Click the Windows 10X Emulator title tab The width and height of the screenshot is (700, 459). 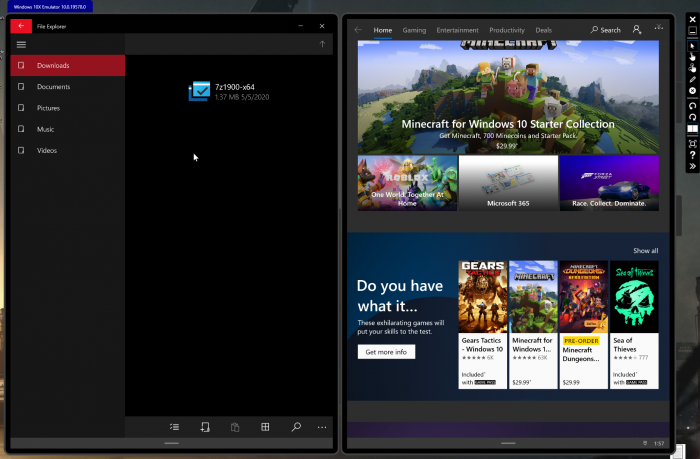pyautogui.click(x=50, y=7)
